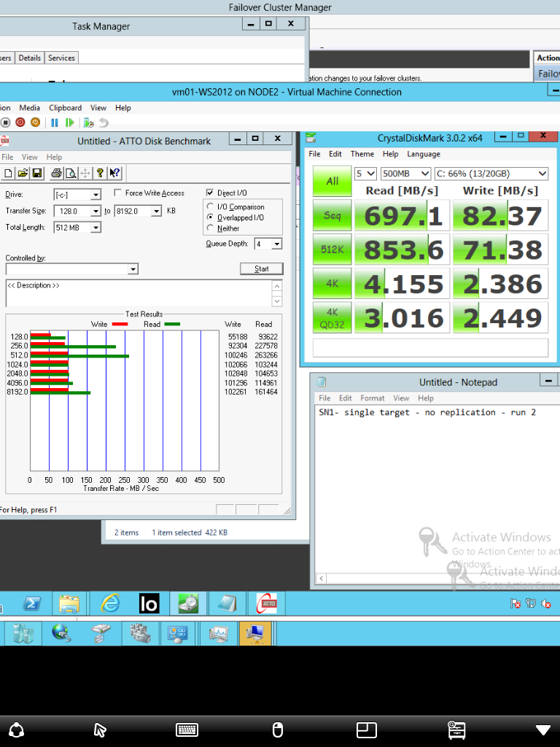Viewport: 560px width, 747px height.
Task: Select the Overlapped I/O radio button
Action: 210,217
